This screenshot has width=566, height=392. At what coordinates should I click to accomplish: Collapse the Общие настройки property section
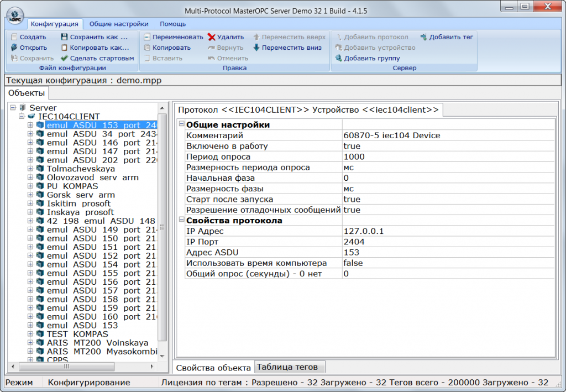point(181,124)
